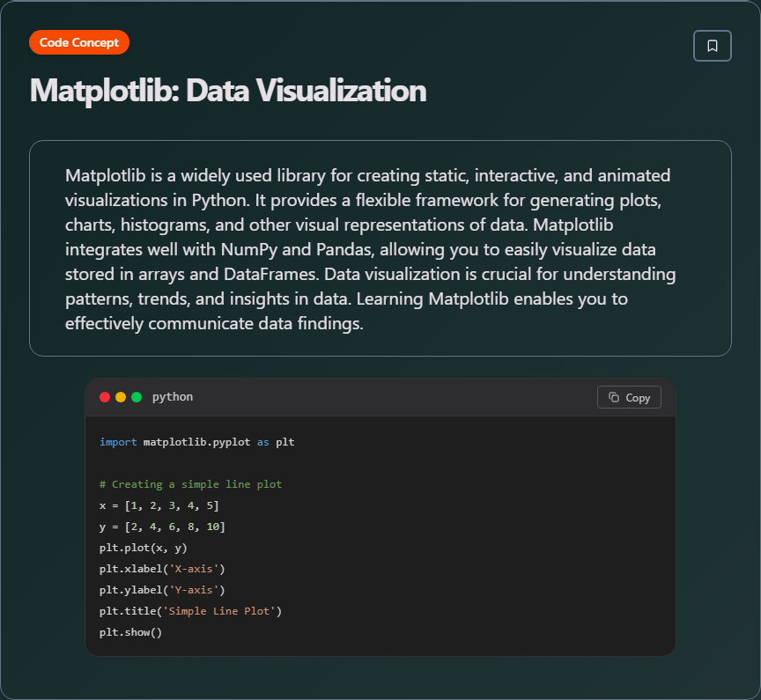Click the plt.title('Simple Line Plot') line

coord(191,611)
